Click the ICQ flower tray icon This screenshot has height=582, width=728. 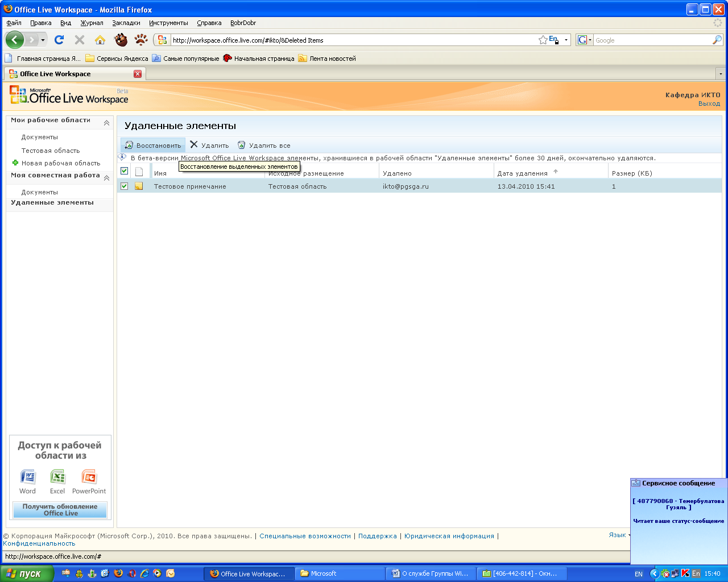click(x=665, y=573)
